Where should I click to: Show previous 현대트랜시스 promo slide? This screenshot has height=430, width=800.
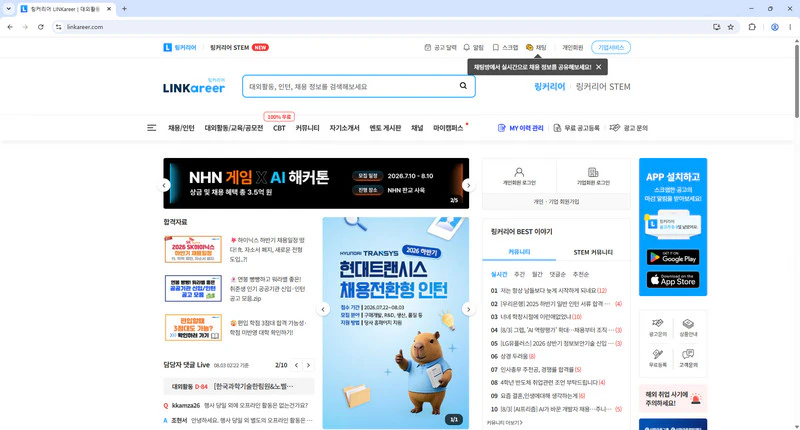pyautogui.click(x=323, y=309)
